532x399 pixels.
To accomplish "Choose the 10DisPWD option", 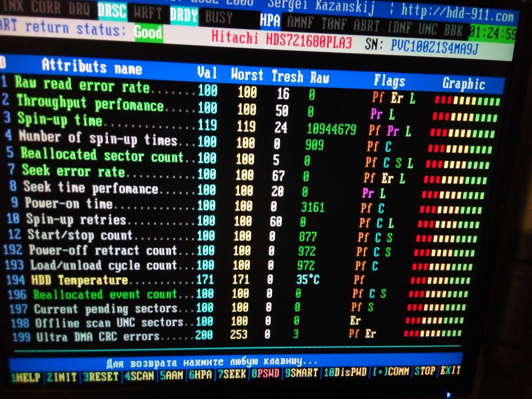I will coord(345,372).
